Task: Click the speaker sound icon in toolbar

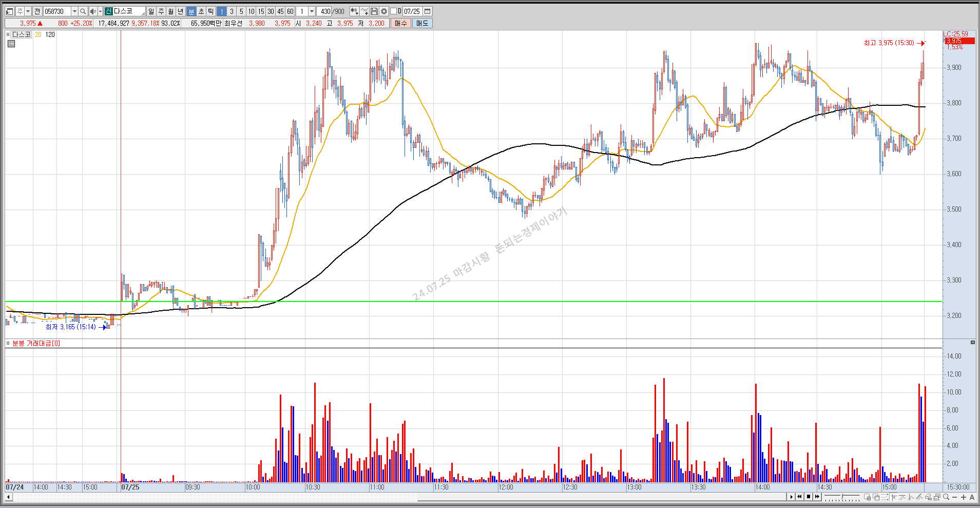Action: [x=93, y=11]
